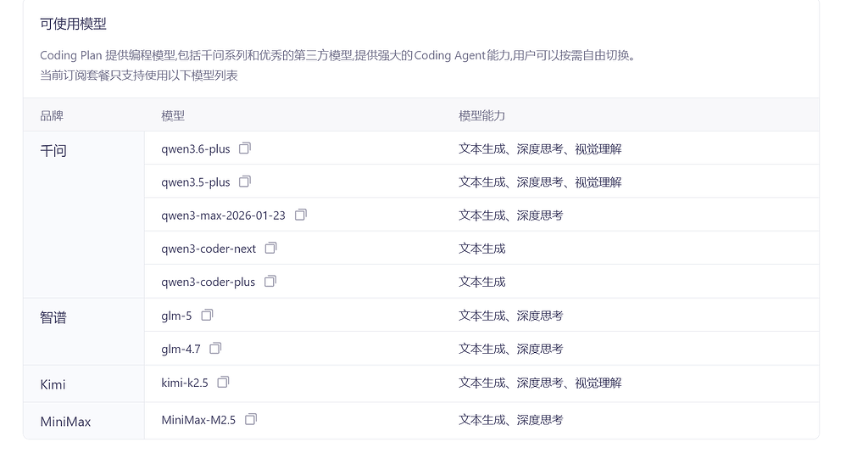Click the qwen3.6-plus capabilities cell

(x=540, y=149)
